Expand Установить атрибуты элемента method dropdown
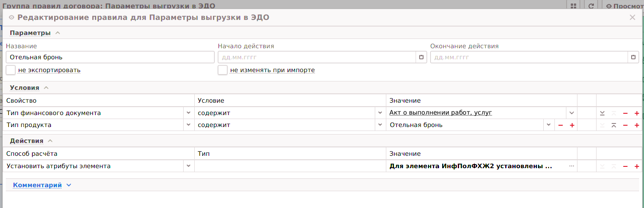This screenshot has height=208, width=644. click(188, 166)
